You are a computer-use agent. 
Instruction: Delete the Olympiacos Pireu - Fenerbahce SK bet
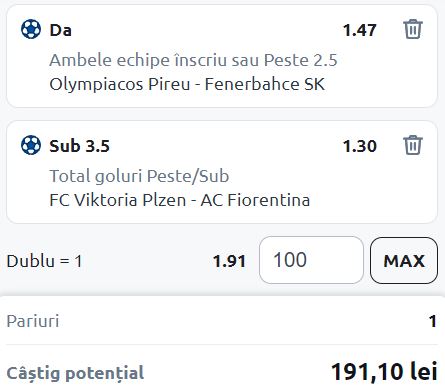point(413,29)
